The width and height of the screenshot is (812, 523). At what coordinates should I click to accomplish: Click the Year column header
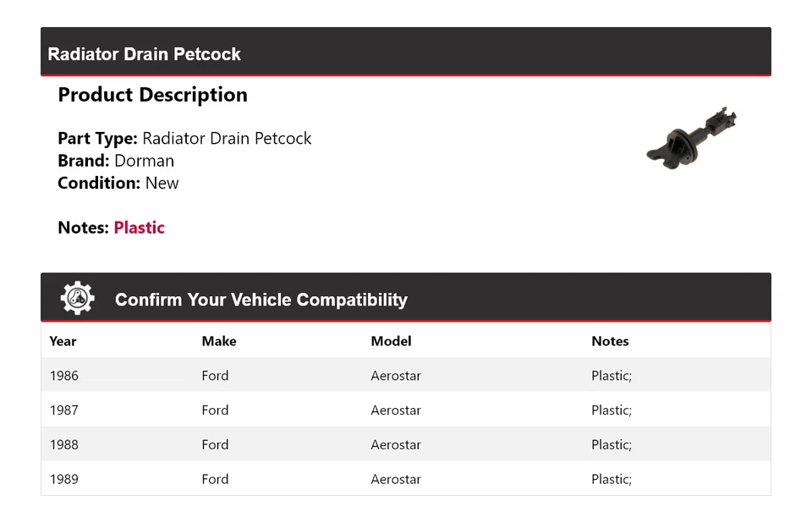[63, 341]
